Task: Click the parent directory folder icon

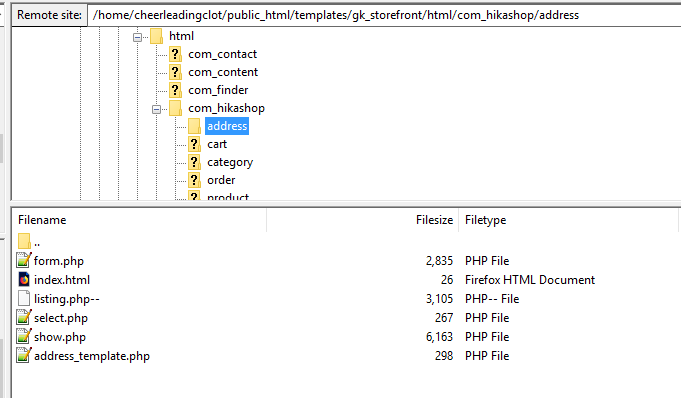Action: [24, 241]
